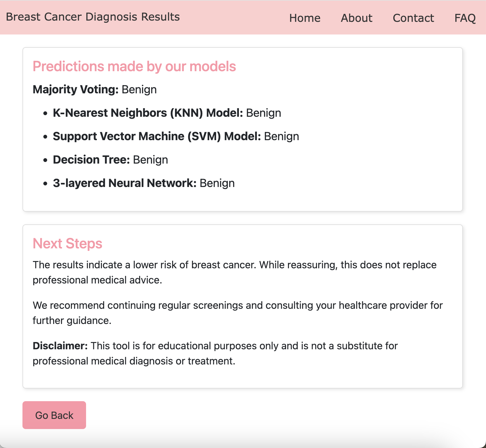Open the Home navigation link

coord(305,18)
